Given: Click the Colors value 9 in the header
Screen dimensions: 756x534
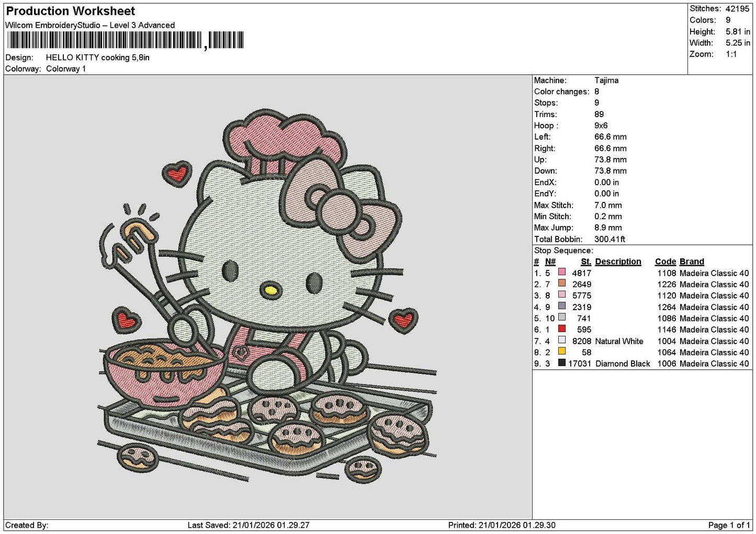Looking at the screenshot, I should (728, 20).
